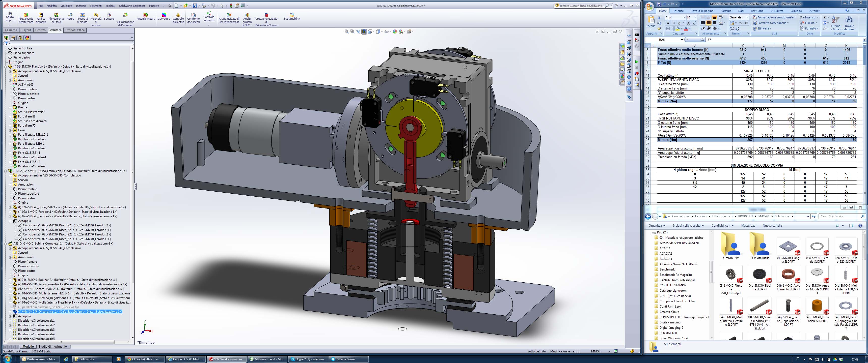The width and height of the screenshot is (868, 363).
Task: Open the Arial font name dropdown
Action: pos(684,17)
